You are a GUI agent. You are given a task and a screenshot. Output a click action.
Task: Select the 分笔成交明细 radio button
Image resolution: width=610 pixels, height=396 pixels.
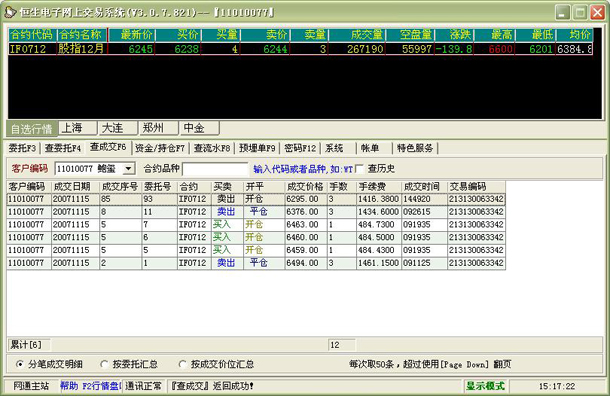[x=19, y=364]
